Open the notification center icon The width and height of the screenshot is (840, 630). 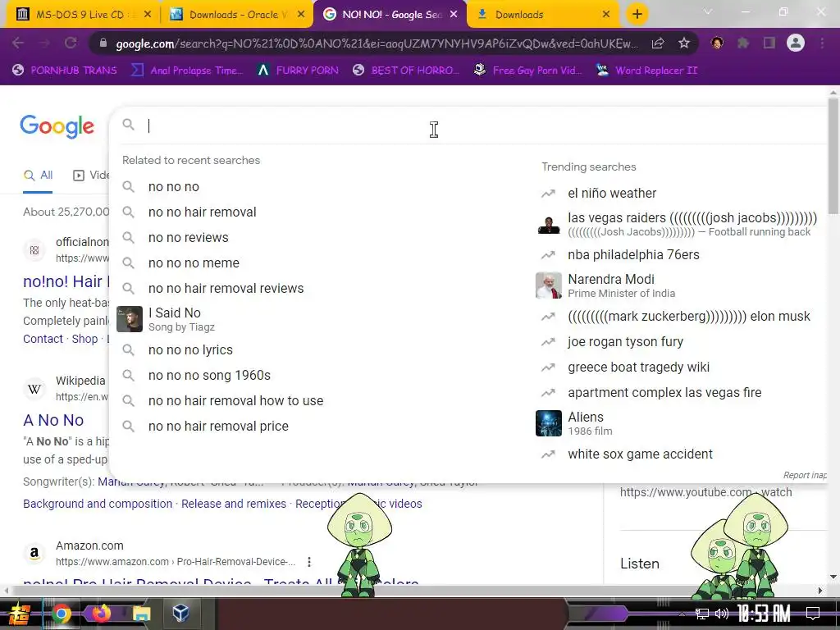(813, 614)
